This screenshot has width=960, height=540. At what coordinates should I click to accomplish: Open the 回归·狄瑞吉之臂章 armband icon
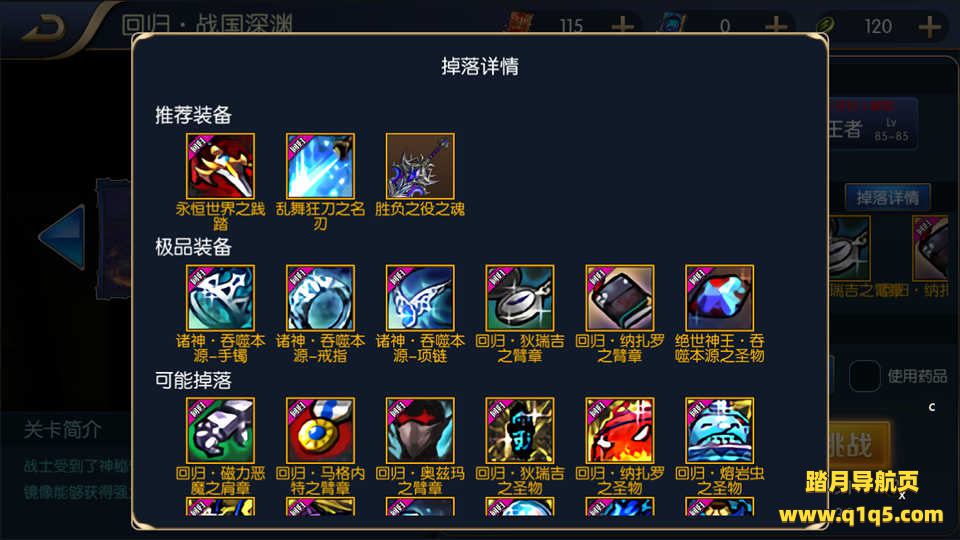[520, 298]
